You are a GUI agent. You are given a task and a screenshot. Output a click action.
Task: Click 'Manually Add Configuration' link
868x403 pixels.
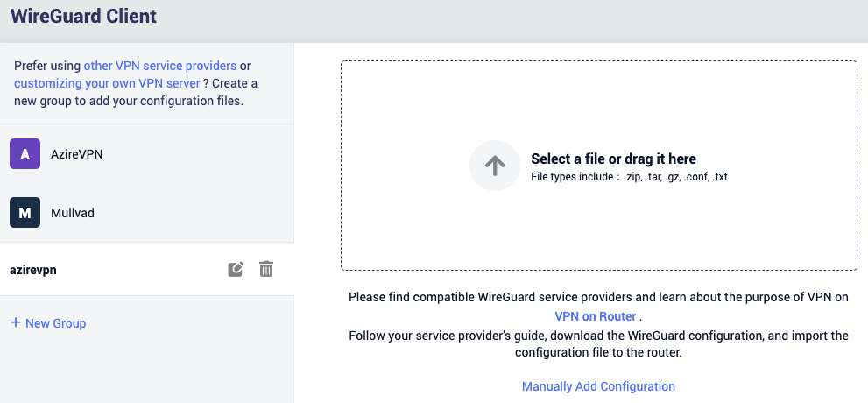[x=598, y=386]
